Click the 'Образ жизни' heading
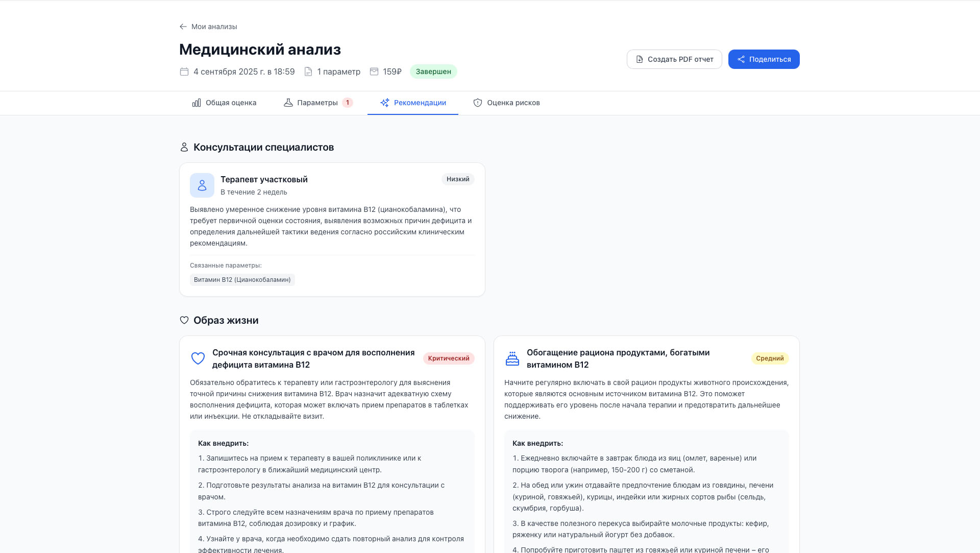This screenshot has width=980, height=553. 226,320
